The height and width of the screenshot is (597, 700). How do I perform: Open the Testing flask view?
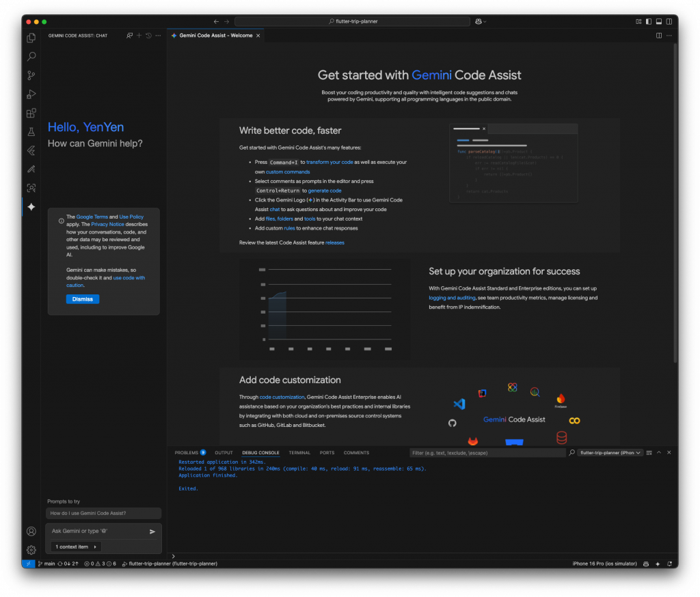click(x=31, y=132)
